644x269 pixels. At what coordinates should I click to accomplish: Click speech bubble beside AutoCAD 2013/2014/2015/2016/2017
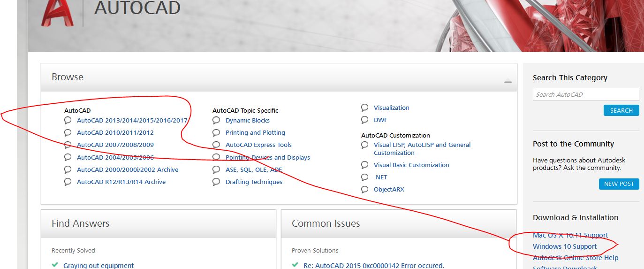68,121
